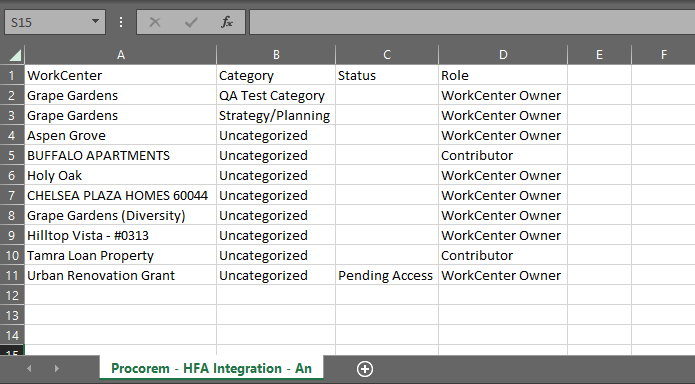Click the Strategy/Planning cell
The image size is (695, 384).
276,115
